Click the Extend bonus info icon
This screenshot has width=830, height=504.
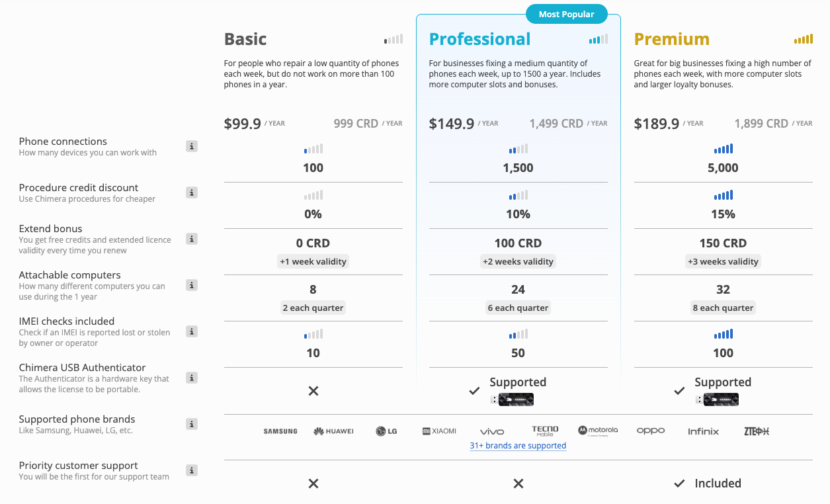[191, 239]
